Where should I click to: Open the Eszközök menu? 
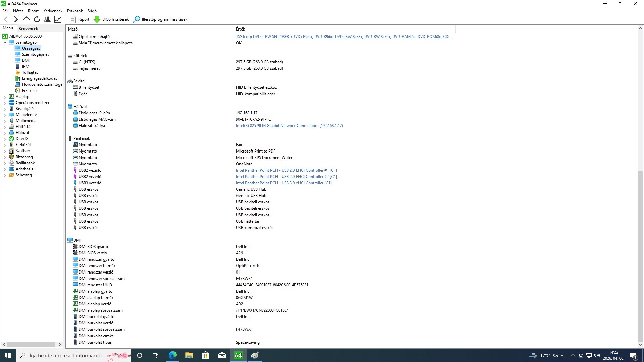(x=75, y=11)
